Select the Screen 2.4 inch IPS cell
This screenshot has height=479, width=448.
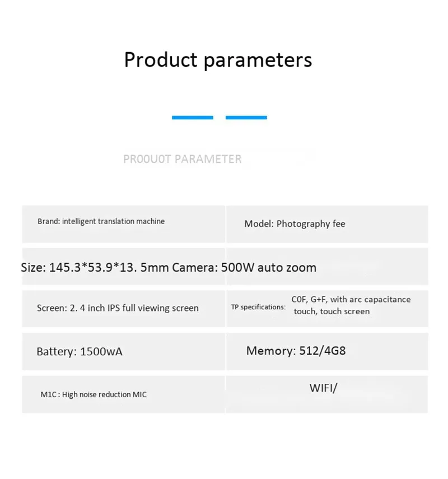click(x=124, y=309)
